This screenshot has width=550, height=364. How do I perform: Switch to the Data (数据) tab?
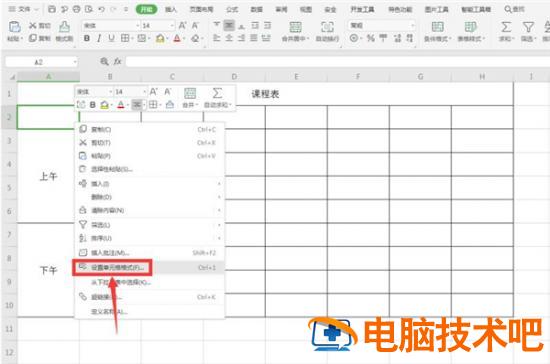pyautogui.click(x=257, y=9)
